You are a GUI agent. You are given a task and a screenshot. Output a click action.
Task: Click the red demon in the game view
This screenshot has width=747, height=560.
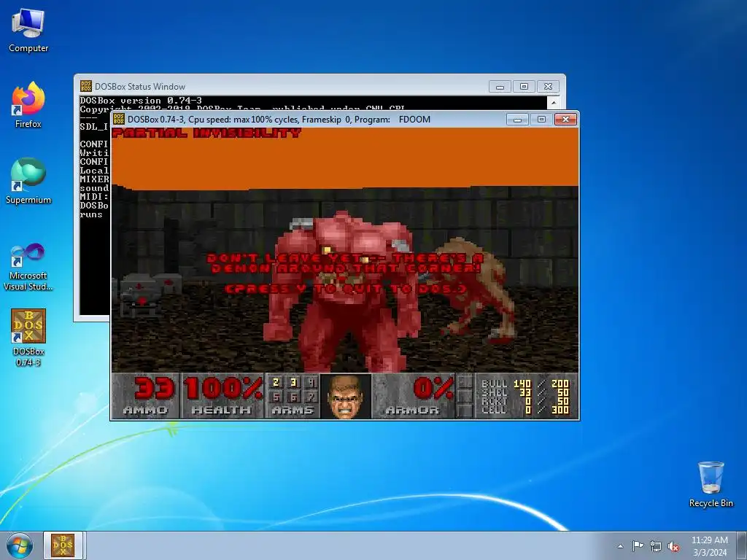coord(342,290)
